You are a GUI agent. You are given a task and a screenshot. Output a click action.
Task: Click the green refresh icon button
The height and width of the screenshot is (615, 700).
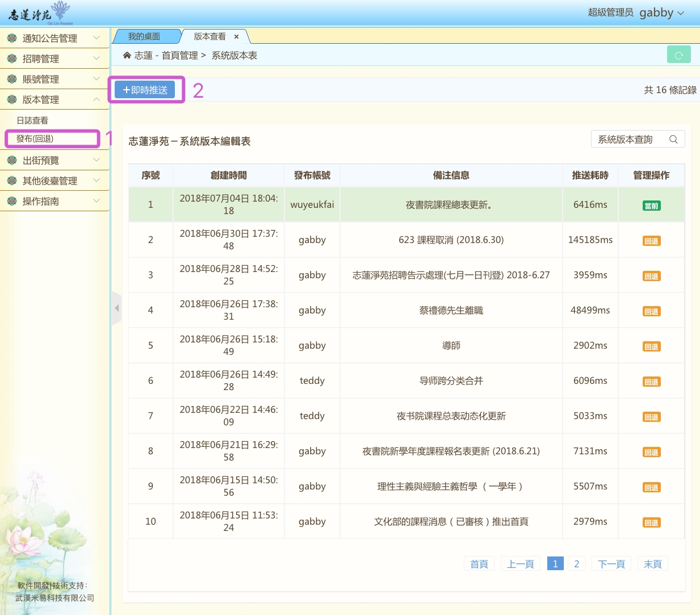pos(678,55)
